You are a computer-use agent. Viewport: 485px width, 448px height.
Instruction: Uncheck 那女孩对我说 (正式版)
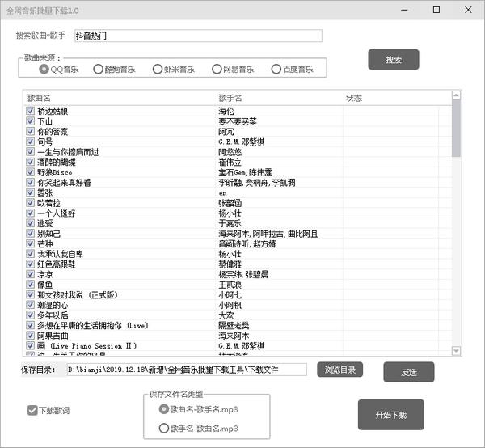(x=30, y=294)
